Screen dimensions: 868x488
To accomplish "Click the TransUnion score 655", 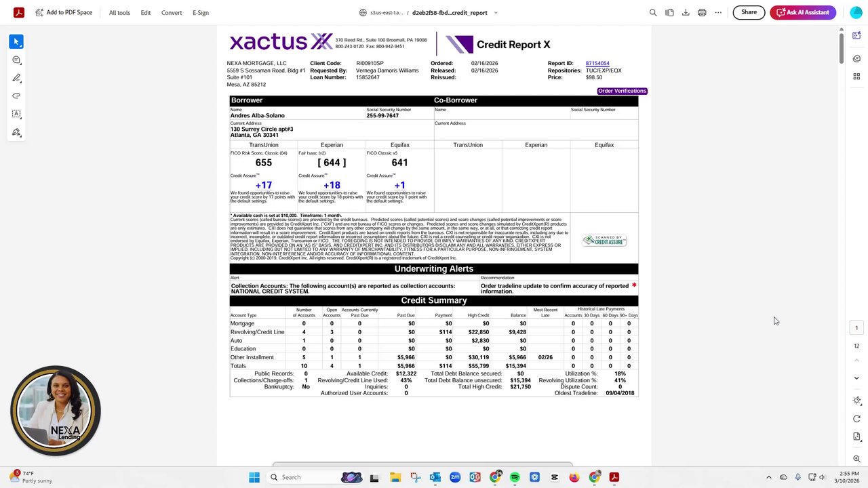I will 264,163.
